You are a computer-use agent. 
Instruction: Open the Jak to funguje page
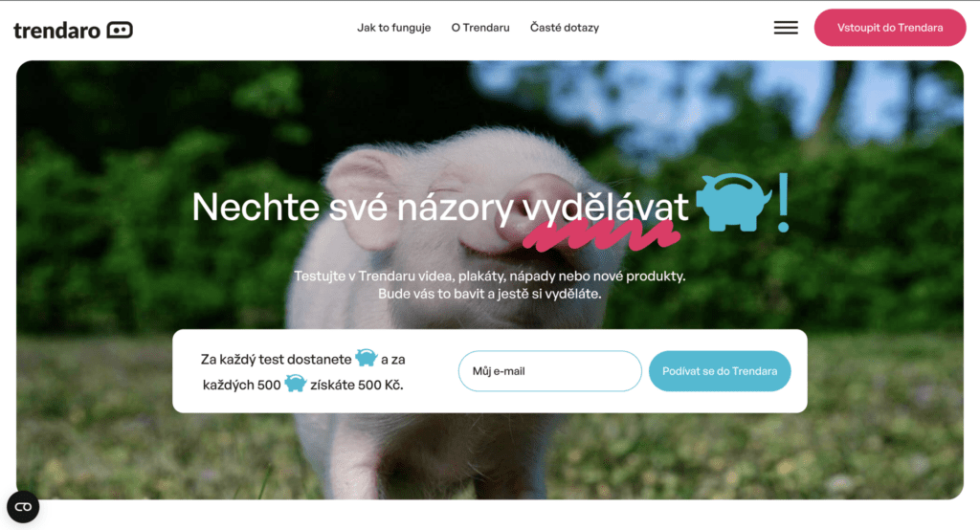click(x=393, y=28)
